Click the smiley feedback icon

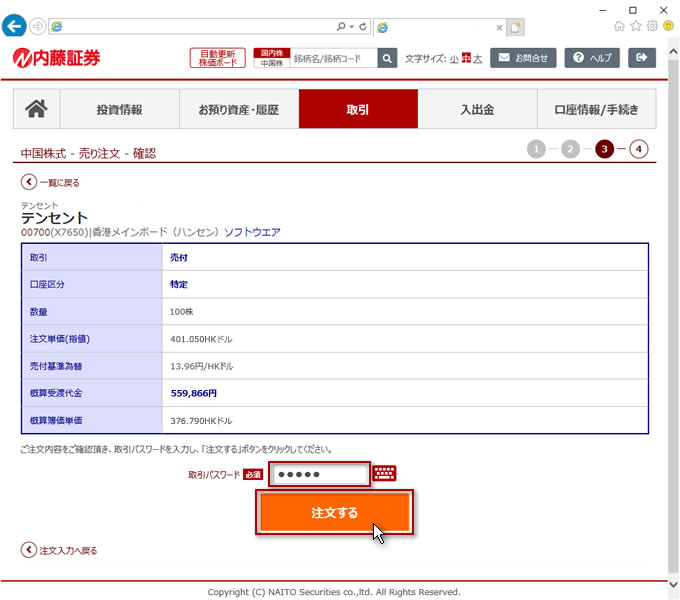[669, 26]
